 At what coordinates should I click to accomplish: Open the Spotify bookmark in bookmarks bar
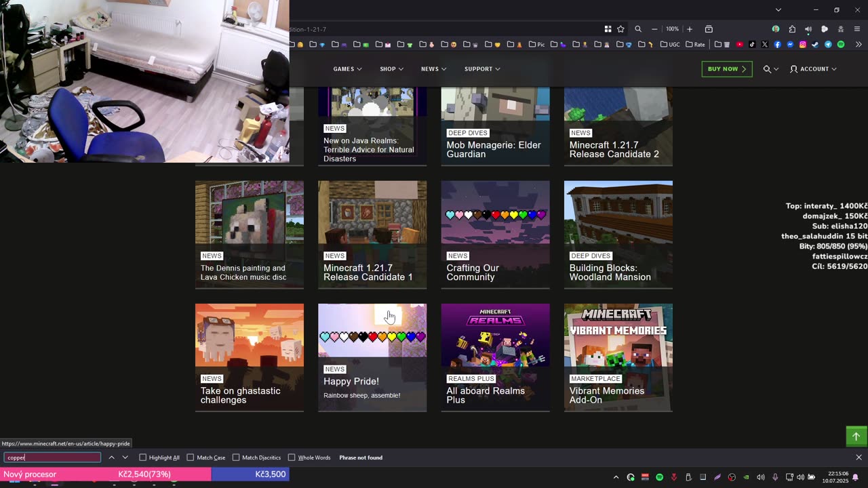(841, 45)
